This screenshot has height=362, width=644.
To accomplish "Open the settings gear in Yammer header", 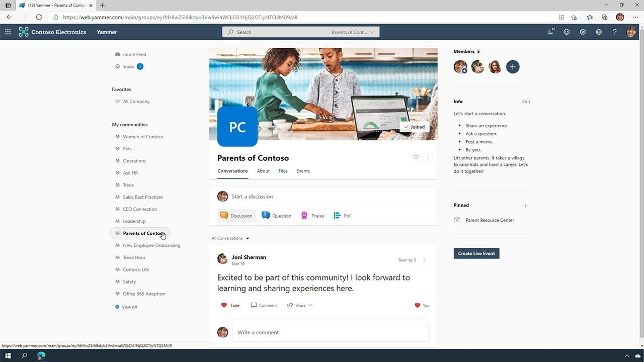I will pos(583,32).
